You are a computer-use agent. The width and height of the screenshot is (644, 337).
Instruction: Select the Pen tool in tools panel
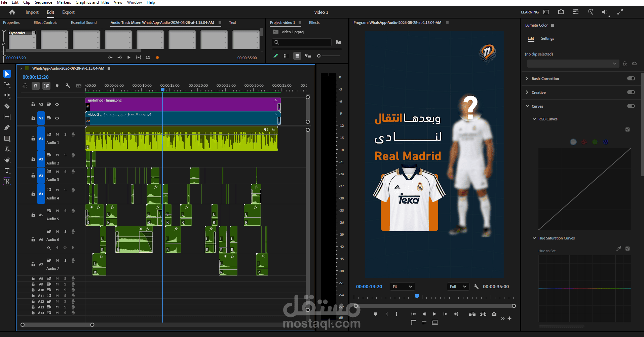pyautogui.click(x=7, y=128)
